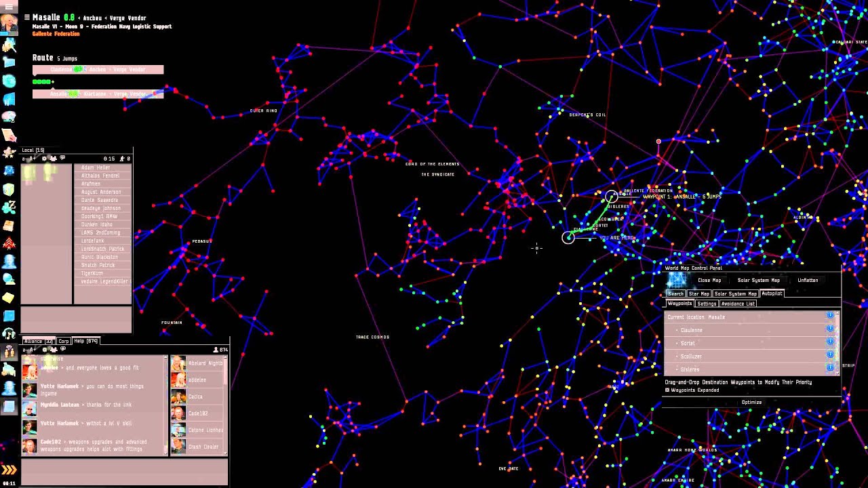
Task: Click the You Are Here marker on the map
Action: coord(568,237)
